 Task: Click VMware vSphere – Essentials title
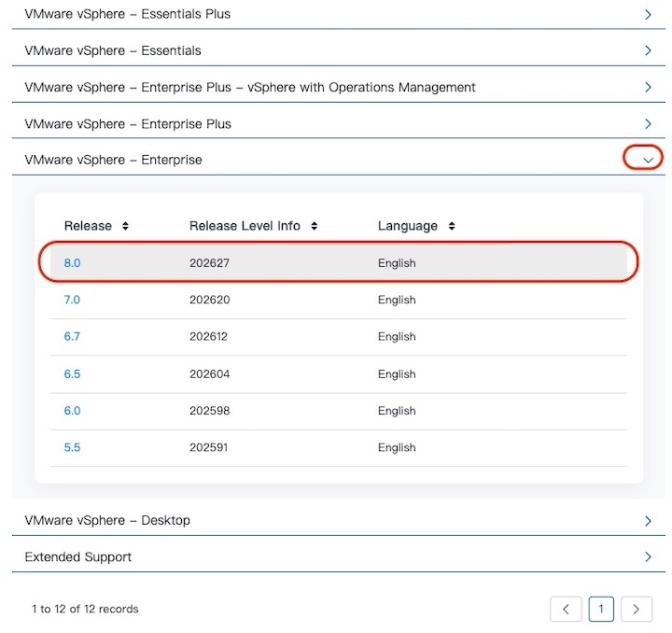click(113, 50)
